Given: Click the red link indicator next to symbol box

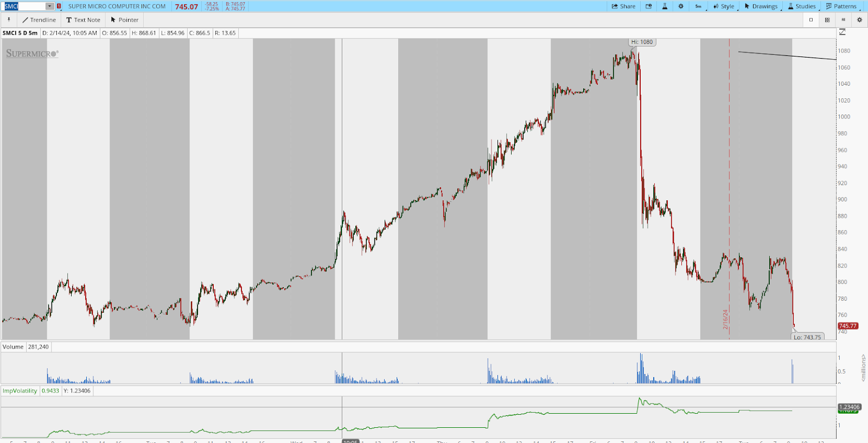Looking at the screenshot, I should pyautogui.click(x=59, y=6).
